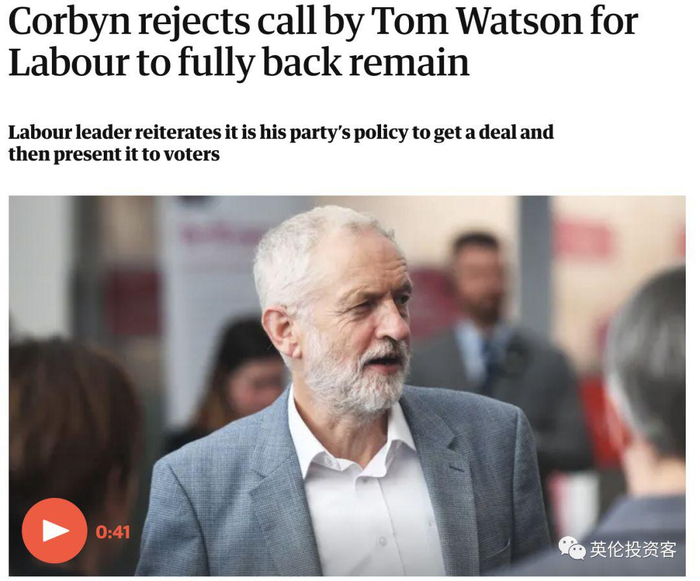Click the 英伦投资客 watermark text
This screenshot has width=700, height=581.
click(633, 549)
